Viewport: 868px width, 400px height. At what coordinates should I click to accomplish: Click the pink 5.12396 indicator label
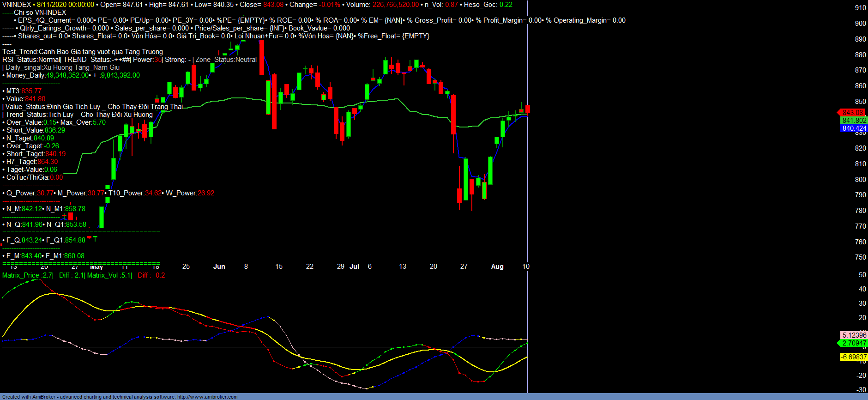pos(854,335)
